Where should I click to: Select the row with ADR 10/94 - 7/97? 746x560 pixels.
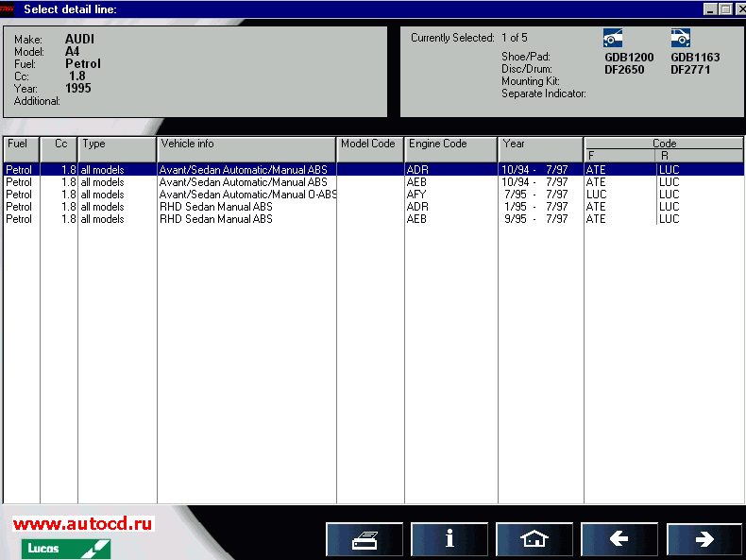374,170
